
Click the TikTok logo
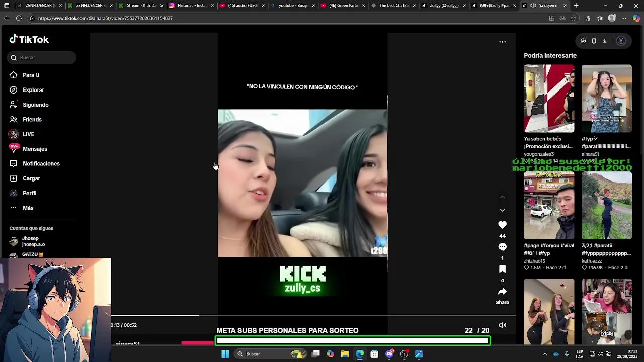29,39
